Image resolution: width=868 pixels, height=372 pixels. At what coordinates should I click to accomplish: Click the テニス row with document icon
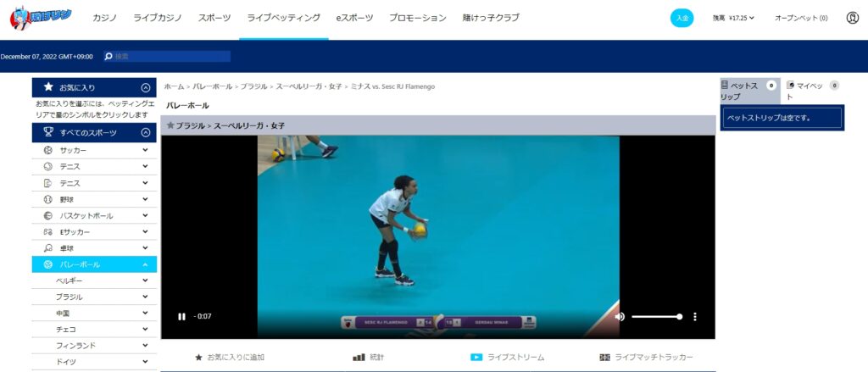tap(94, 183)
